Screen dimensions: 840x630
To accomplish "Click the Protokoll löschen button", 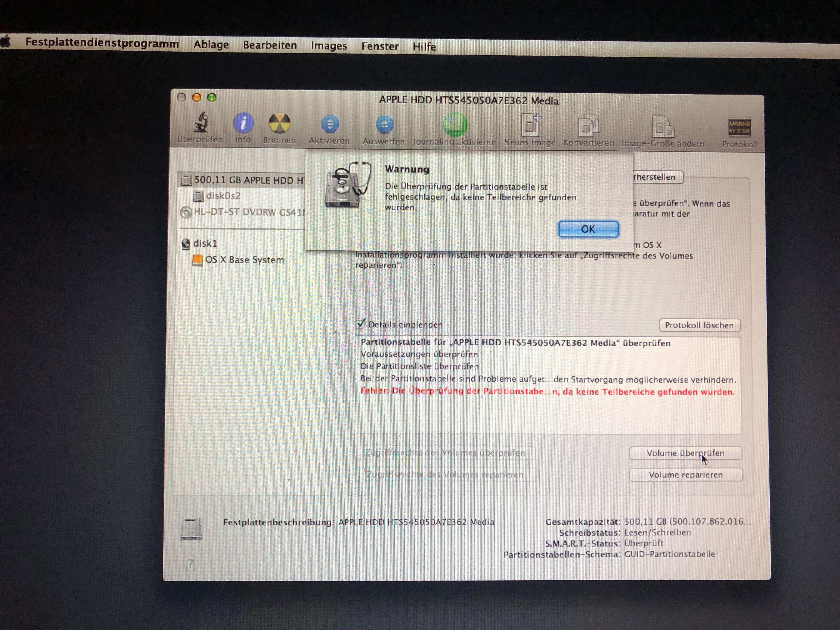I will (699, 325).
